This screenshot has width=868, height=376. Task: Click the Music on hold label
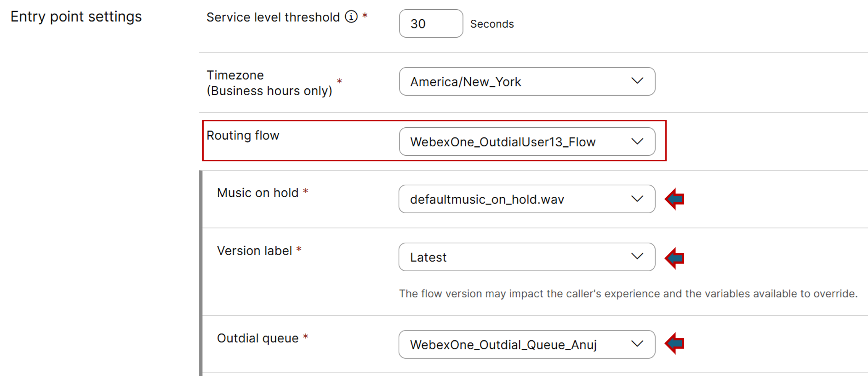(x=257, y=193)
